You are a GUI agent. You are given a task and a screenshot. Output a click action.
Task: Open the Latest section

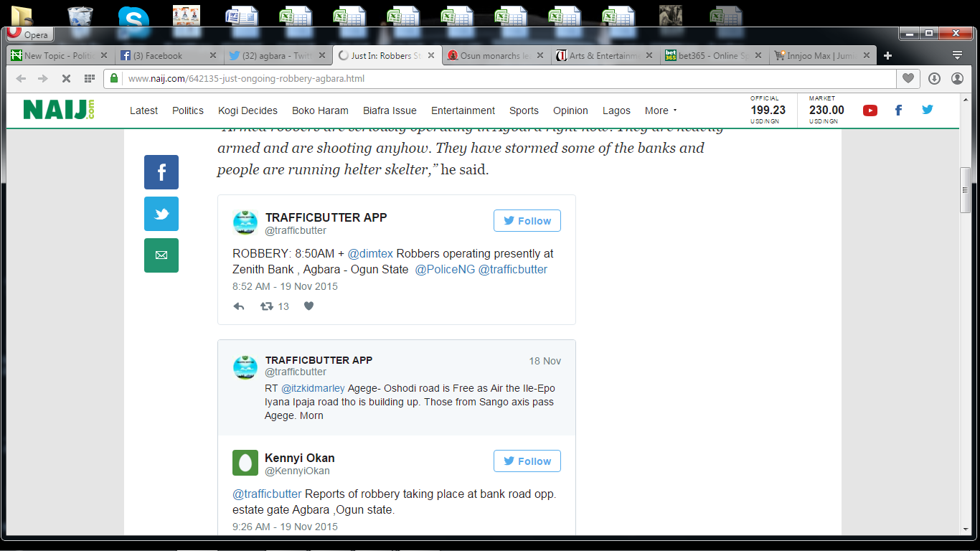click(x=143, y=110)
